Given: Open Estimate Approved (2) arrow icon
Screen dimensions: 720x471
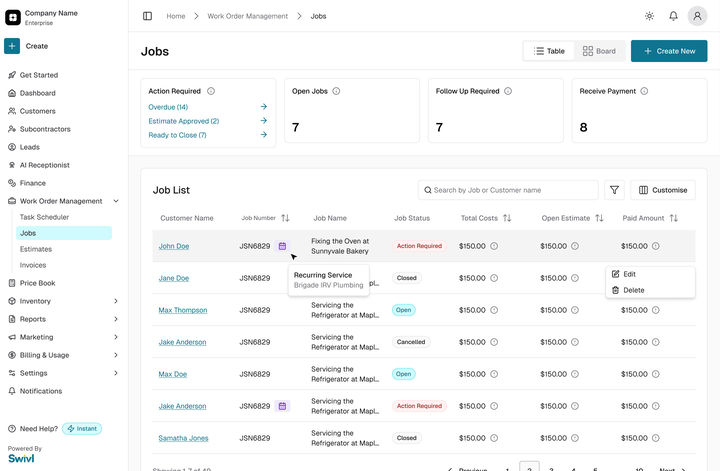Looking at the screenshot, I should pyautogui.click(x=264, y=121).
